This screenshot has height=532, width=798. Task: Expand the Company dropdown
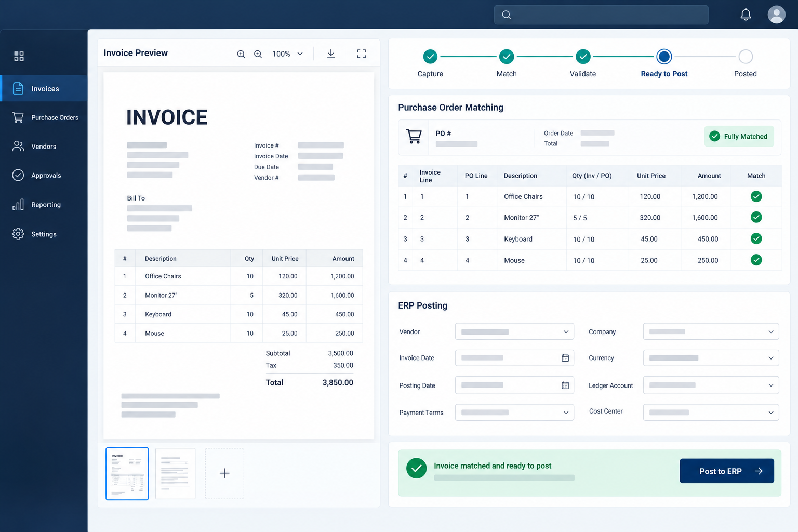pos(711,331)
